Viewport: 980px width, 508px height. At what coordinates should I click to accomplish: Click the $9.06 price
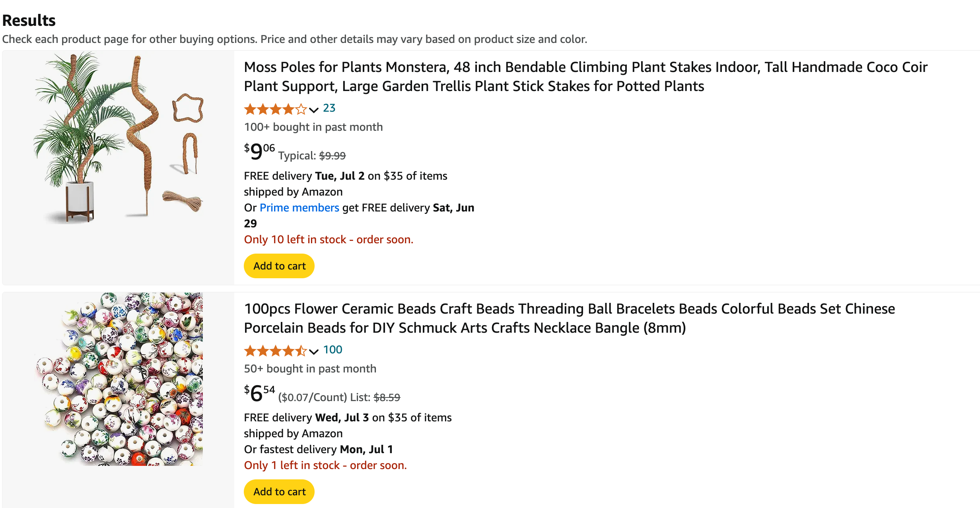[x=259, y=151]
